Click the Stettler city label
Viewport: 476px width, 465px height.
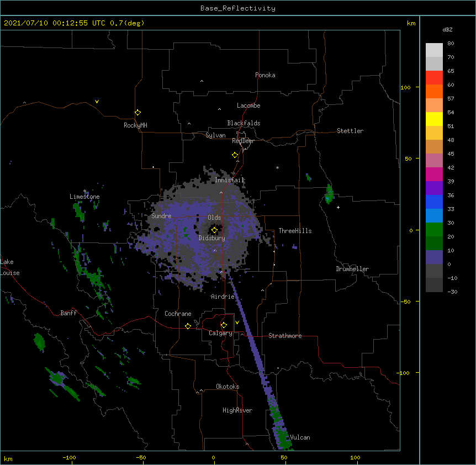pos(350,131)
